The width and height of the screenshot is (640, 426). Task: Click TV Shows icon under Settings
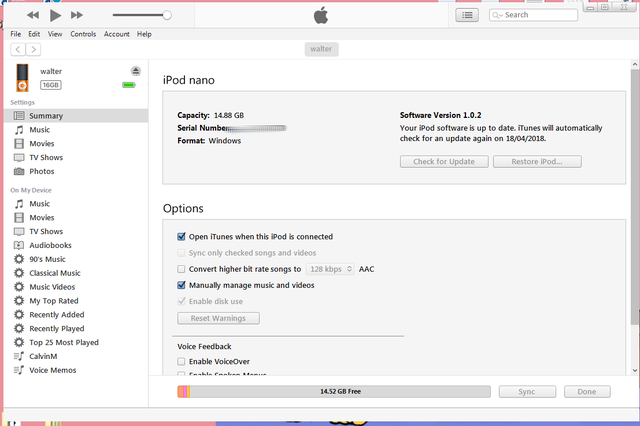(19, 158)
